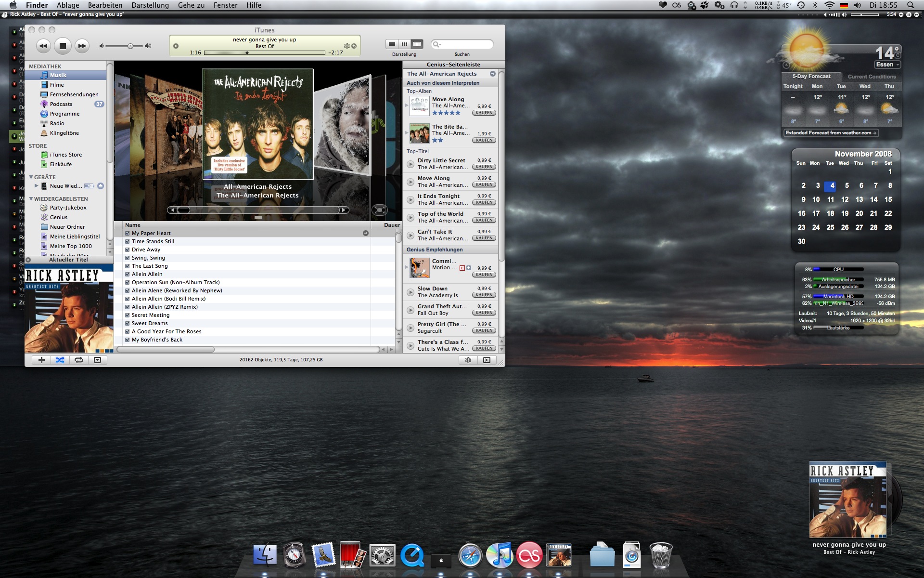Screen dimensions: 924x578
Task: Add a new playlist with plus button
Action: point(41,360)
